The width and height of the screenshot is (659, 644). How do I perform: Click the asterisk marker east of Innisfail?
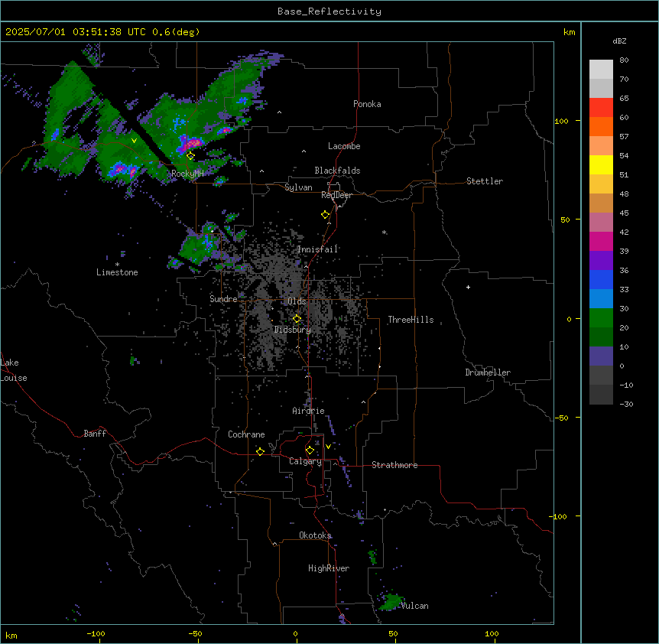[x=384, y=232]
